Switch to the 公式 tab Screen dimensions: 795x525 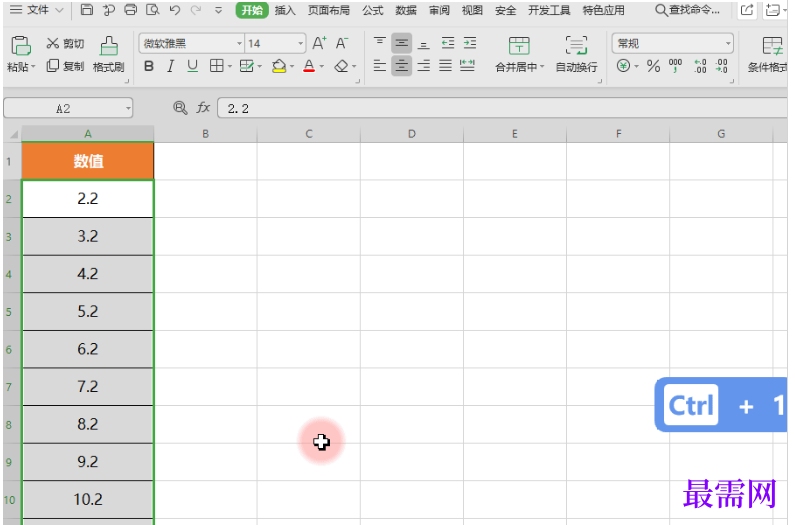point(373,10)
